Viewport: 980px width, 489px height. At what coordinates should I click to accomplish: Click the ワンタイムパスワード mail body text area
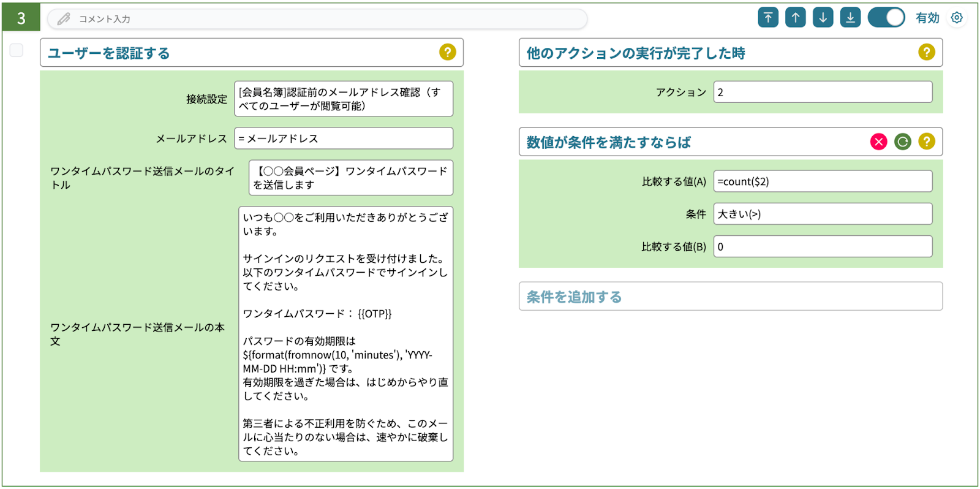tap(346, 334)
